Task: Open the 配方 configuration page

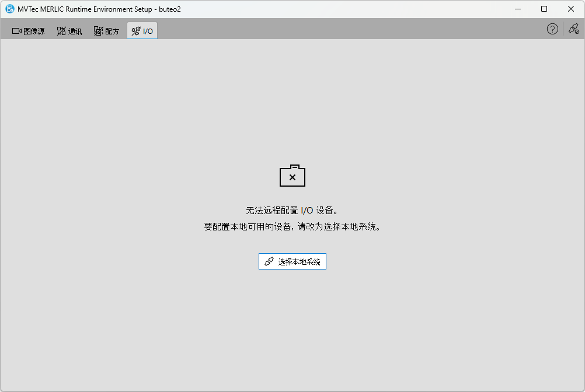Action: [106, 30]
